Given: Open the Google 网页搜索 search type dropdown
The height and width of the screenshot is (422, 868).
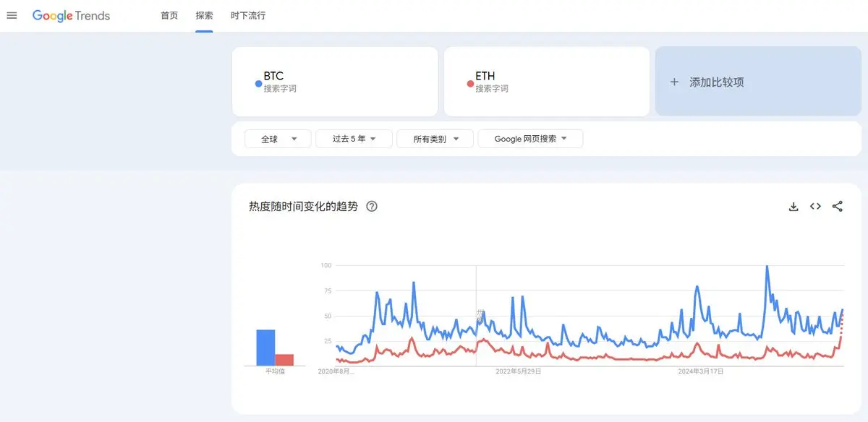Looking at the screenshot, I should (x=530, y=139).
